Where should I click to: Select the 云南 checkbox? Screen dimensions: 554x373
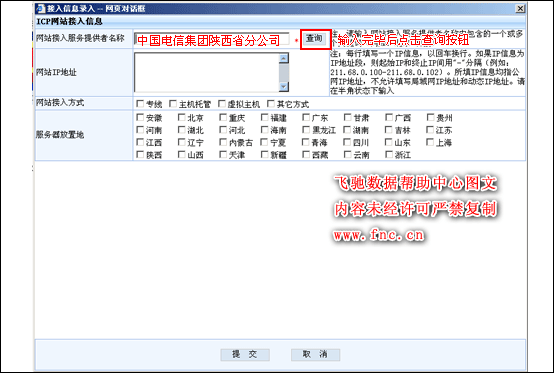tap(348, 154)
